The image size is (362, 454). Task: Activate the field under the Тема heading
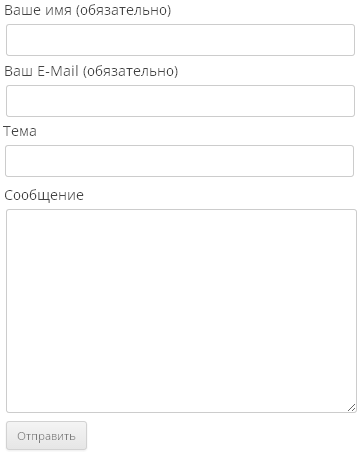tap(179, 161)
